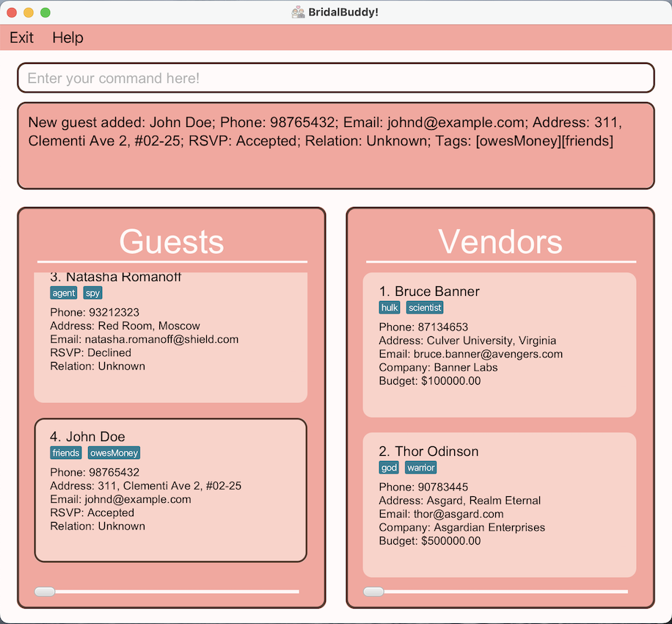Click the BridalBuddy title bar icon
The width and height of the screenshot is (672, 624).
298,12
